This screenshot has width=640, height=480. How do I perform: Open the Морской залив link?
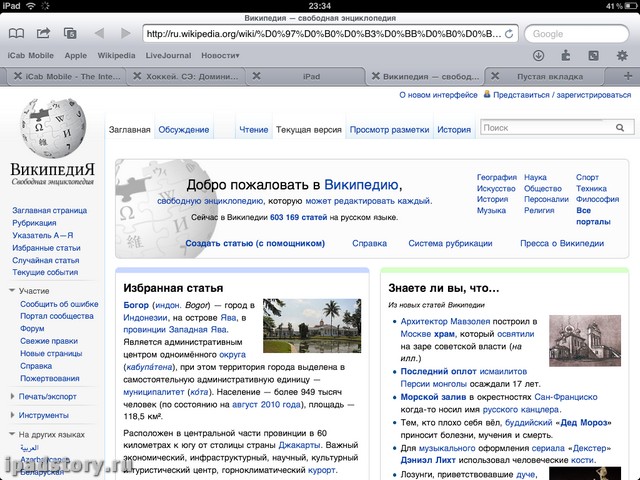click(433, 397)
